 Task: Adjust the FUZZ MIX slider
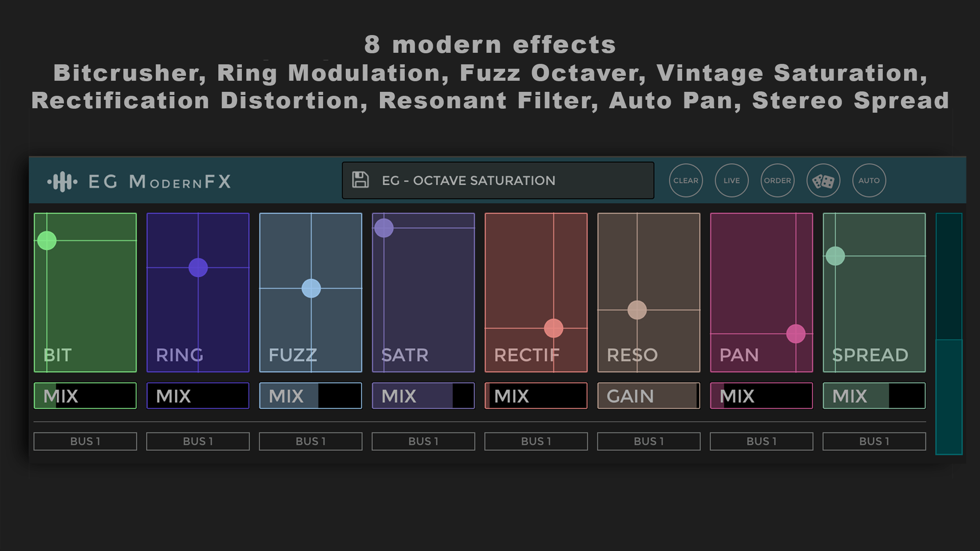310,395
